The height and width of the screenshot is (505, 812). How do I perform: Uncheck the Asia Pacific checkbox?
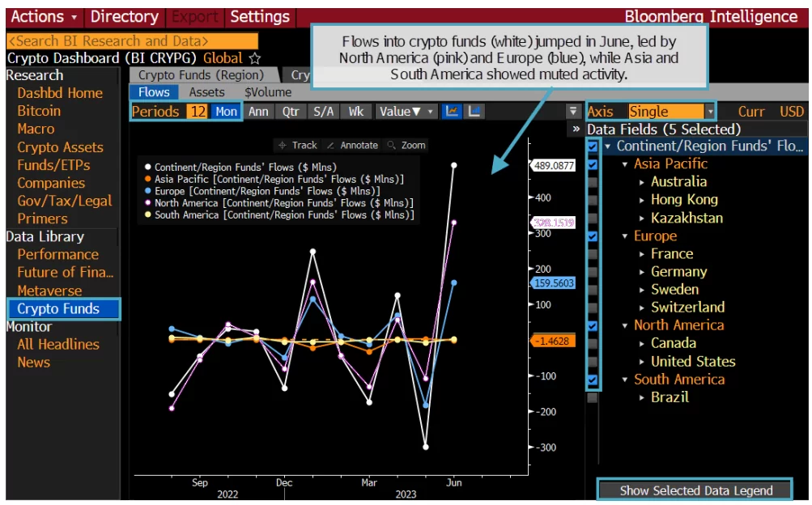[593, 164]
